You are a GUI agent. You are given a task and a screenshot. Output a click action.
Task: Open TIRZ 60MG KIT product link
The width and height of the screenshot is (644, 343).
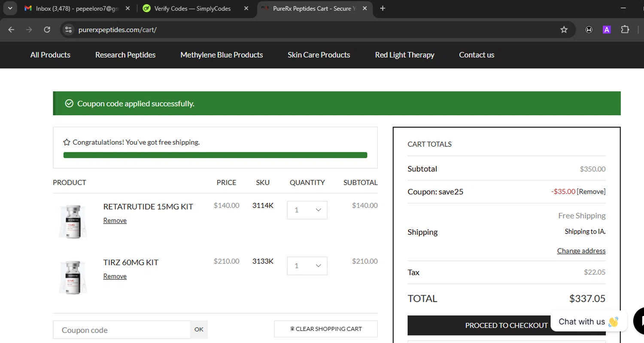(x=131, y=262)
